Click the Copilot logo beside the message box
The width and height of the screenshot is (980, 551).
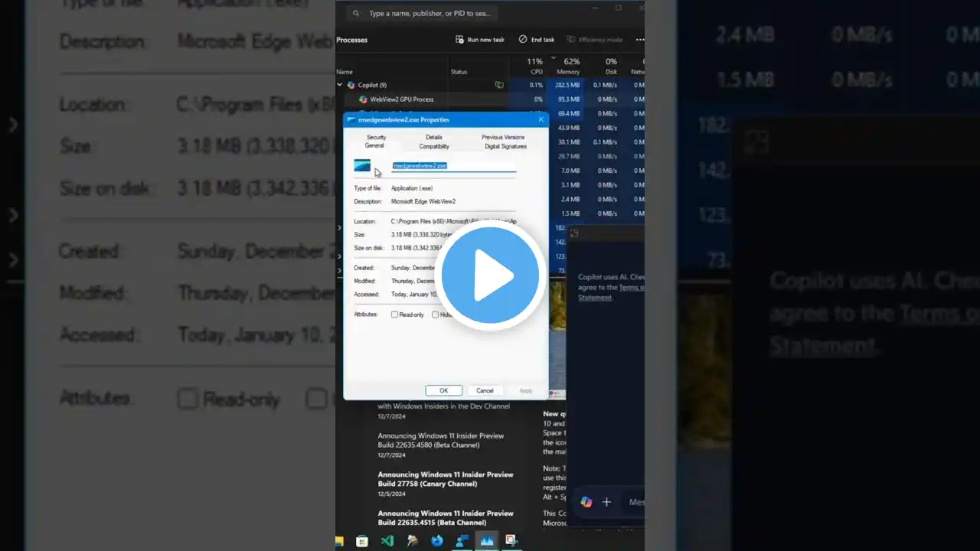coord(586,502)
